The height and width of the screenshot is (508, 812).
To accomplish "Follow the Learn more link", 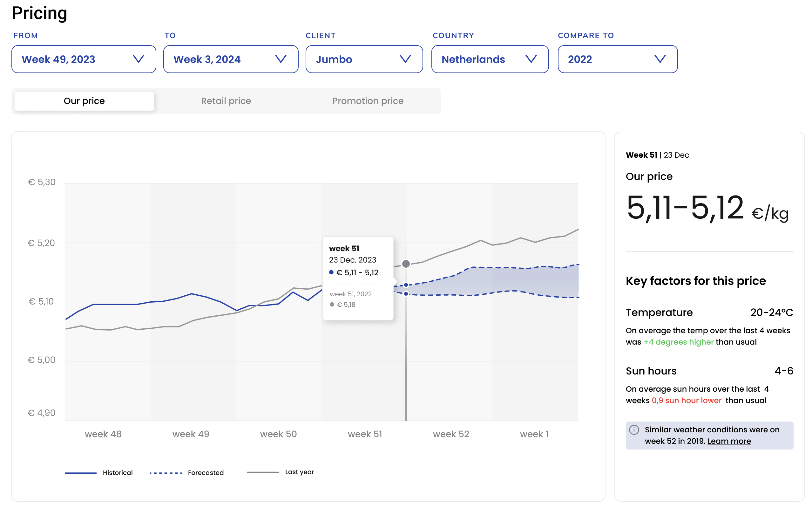I will [729, 441].
